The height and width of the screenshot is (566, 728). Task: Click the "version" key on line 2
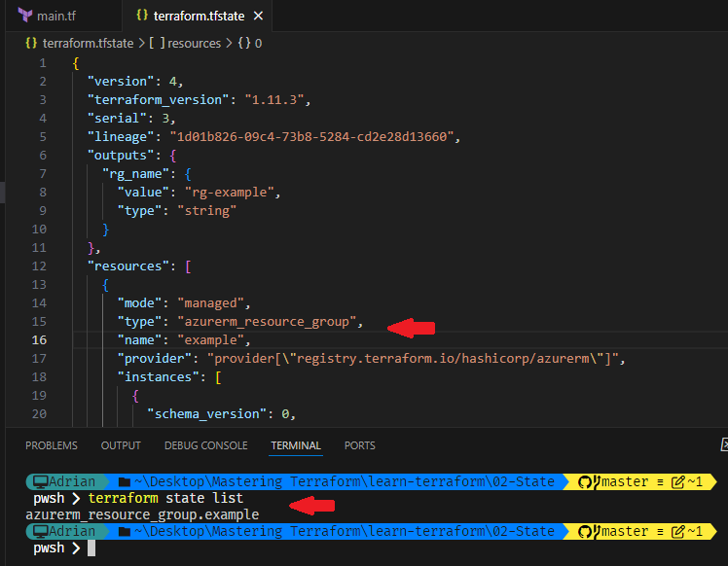(121, 81)
